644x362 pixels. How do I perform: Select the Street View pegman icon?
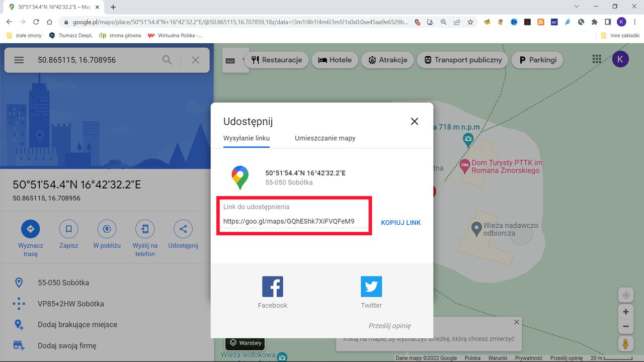coord(625,344)
